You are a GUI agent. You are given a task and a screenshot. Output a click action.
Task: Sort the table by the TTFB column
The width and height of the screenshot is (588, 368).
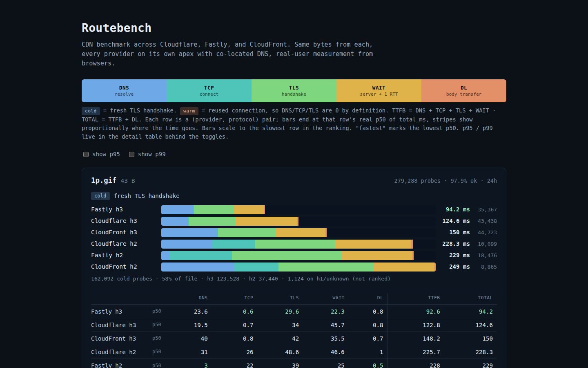click(x=434, y=298)
